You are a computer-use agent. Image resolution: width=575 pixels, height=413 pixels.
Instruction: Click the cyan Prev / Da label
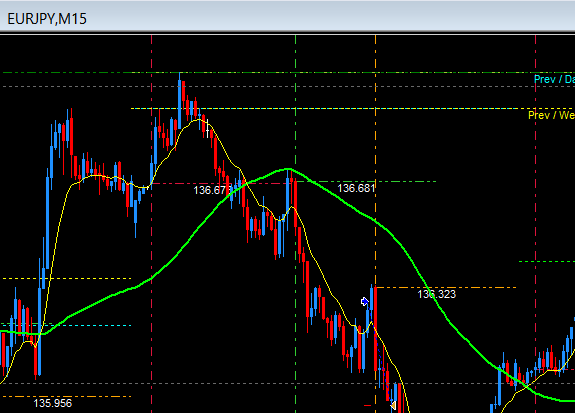(554, 79)
